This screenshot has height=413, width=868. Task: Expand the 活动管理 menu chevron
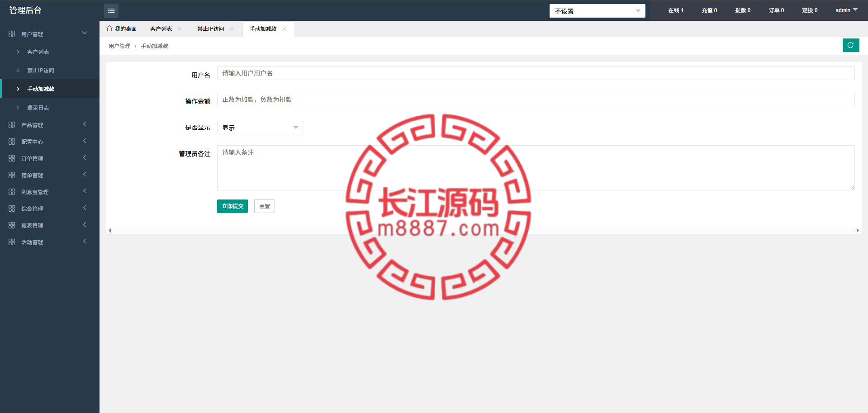click(85, 241)
